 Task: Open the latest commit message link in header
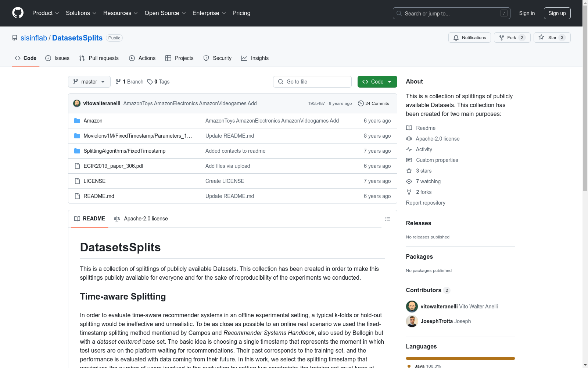click(x=190, y=103)
